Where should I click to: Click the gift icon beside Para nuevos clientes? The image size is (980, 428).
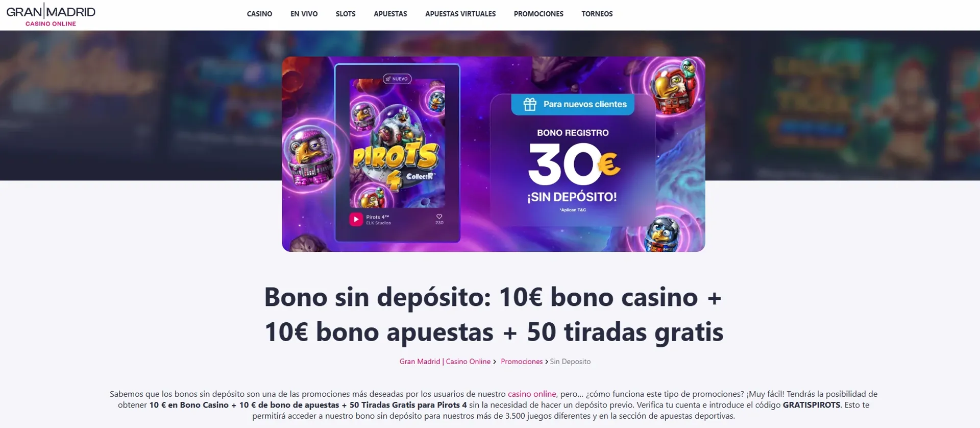point(530,104)
